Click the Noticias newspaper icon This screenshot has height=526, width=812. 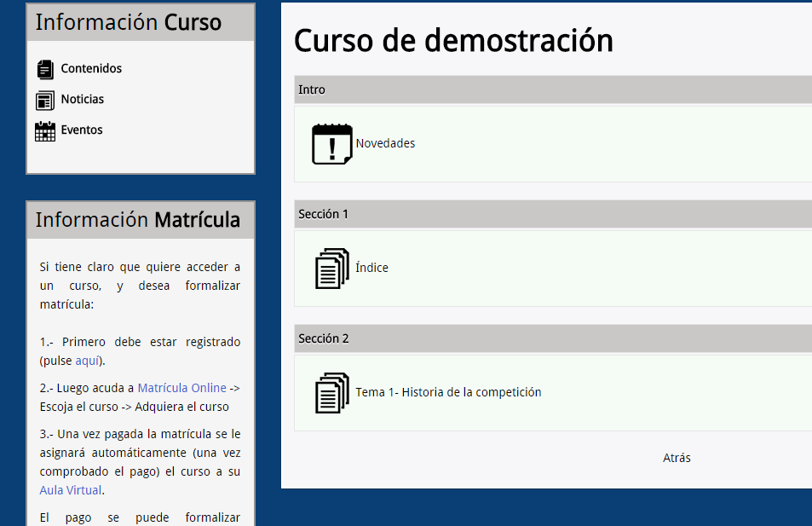(45, 100)
